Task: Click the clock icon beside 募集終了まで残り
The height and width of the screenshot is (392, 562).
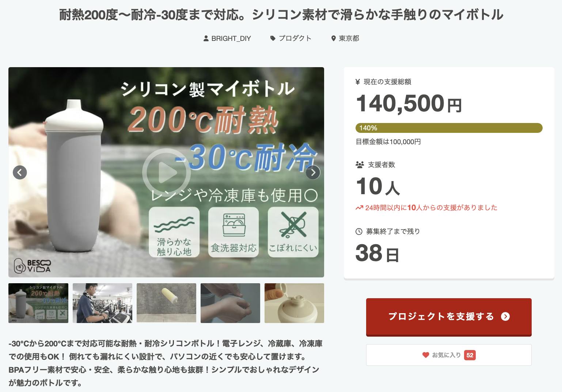Action: [359, 231]
